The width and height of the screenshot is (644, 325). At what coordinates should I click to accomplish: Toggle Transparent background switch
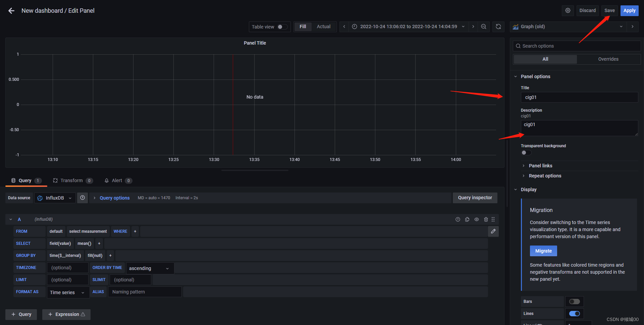[526, 153]
